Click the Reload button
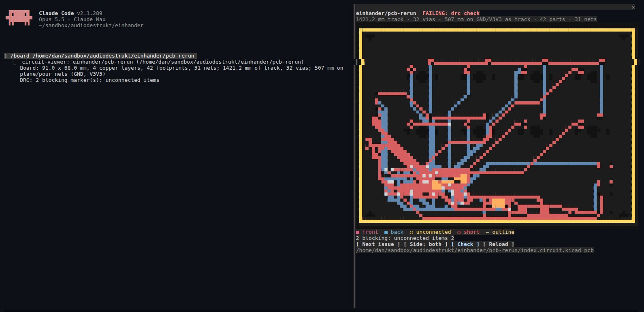This screenshot has height=312, width=644. point(498,244)
